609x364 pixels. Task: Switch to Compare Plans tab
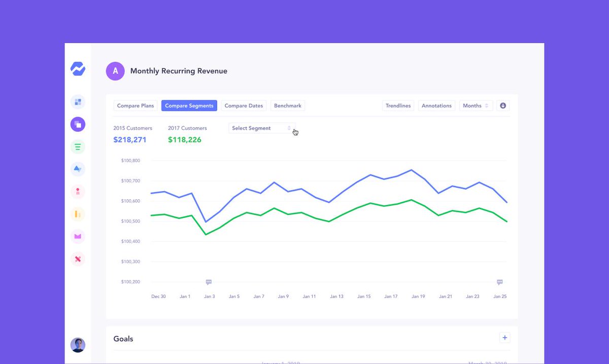tap(136, 105)
